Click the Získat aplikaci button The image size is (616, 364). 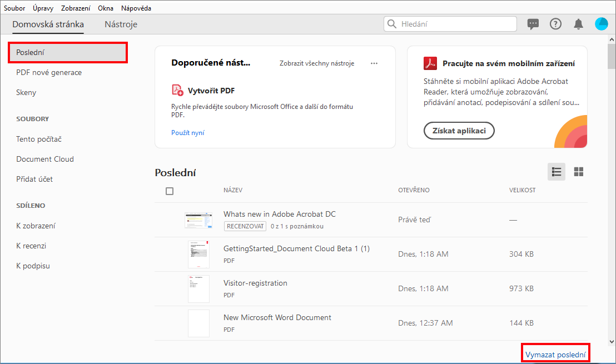click(459, 131)
